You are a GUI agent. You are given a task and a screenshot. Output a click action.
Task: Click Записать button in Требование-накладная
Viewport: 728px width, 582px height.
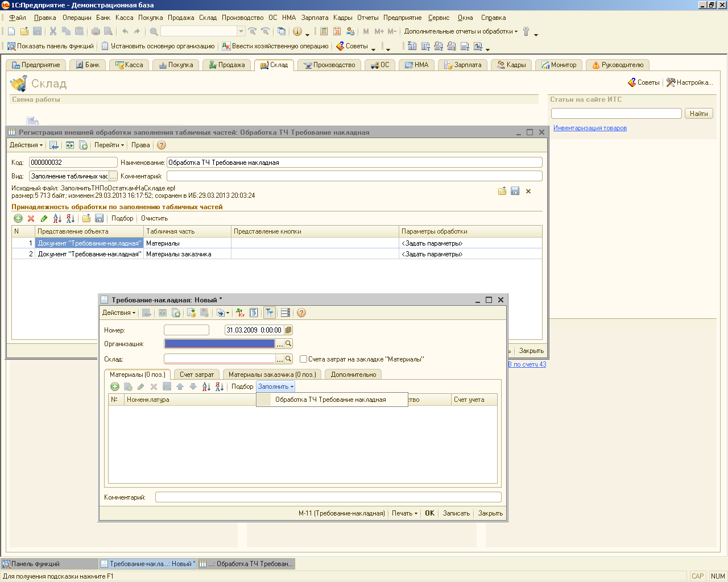click(x=456, y=513)
